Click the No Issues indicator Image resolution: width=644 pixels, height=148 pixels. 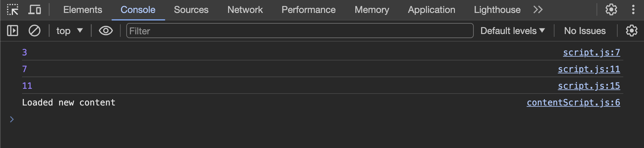point(585,31)
